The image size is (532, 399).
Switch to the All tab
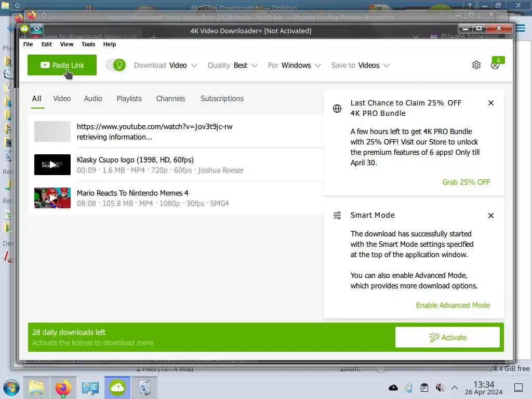tap(37, 98)
